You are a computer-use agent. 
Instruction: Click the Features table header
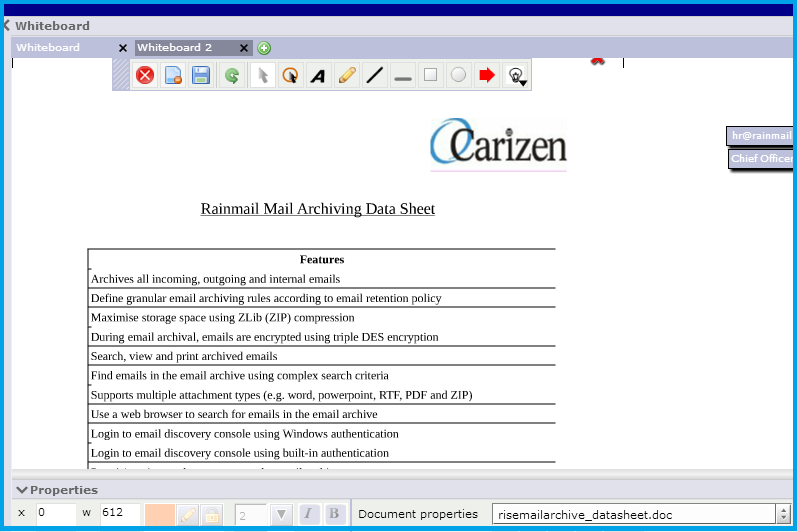322,260
